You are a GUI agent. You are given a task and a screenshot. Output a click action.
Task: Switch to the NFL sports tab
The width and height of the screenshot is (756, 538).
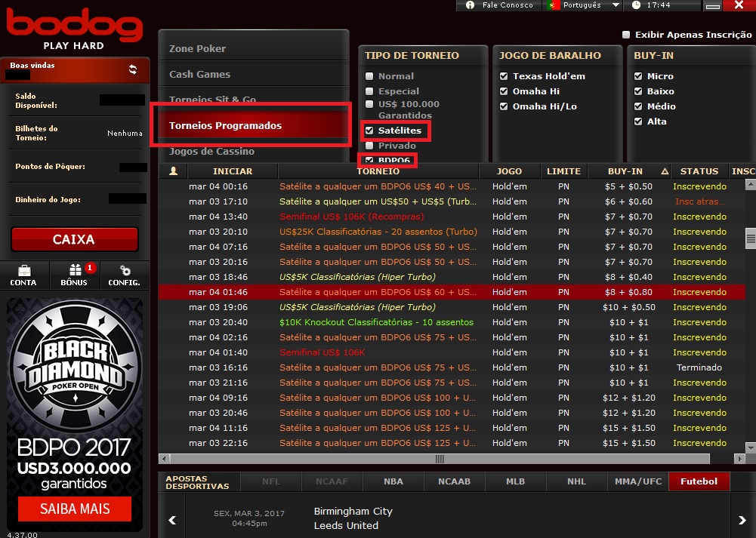pos(271,481)
